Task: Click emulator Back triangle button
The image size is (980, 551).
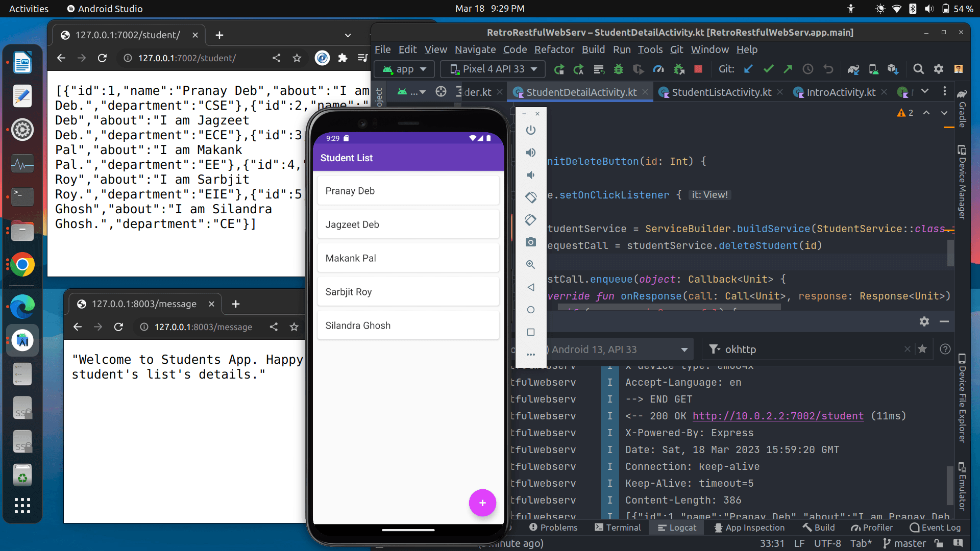Action: (531, 287)
